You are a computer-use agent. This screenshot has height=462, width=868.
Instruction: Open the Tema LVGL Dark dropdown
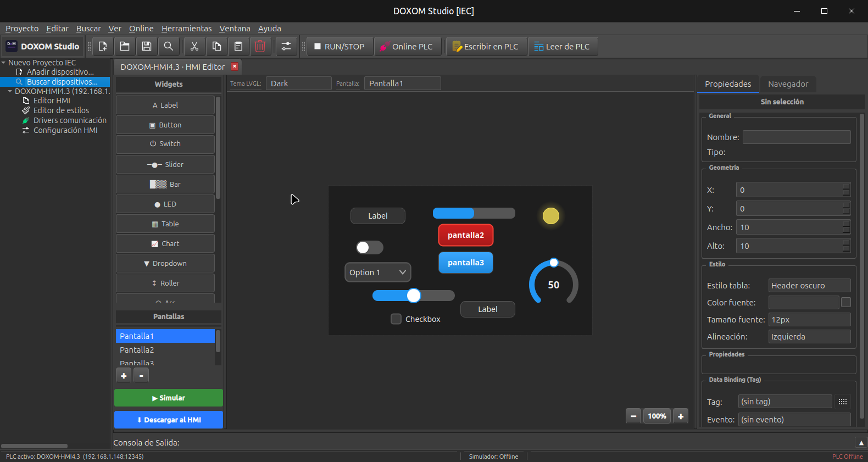click(x=299, y=84)
